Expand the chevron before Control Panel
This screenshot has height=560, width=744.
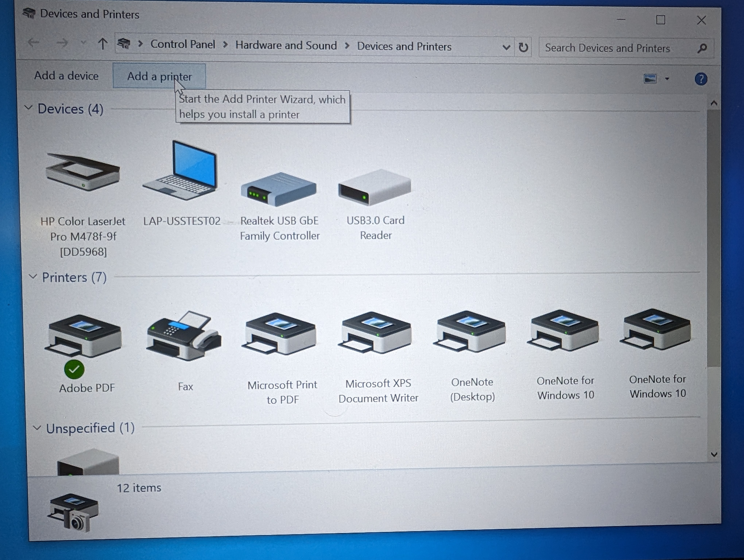(141, 44)
